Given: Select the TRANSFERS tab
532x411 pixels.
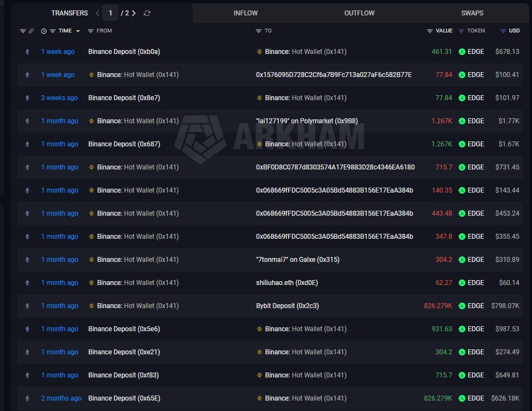Looking at the screenshot, I should (69, 13).
